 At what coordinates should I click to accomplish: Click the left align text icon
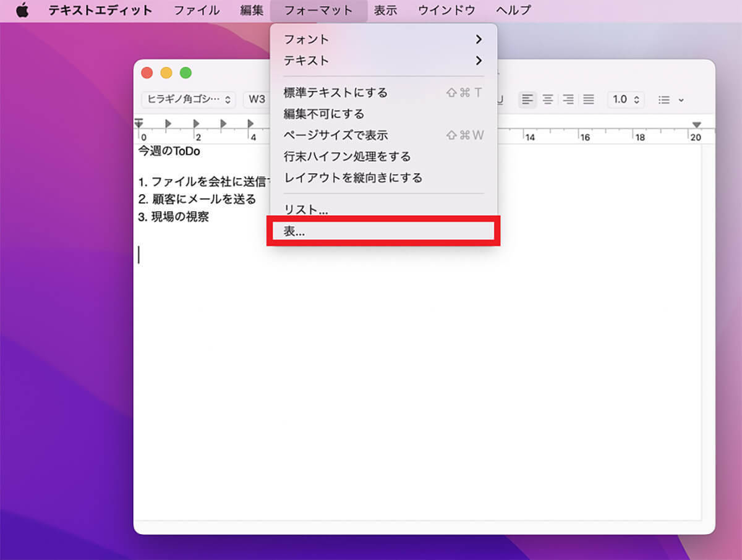(527, 100)
